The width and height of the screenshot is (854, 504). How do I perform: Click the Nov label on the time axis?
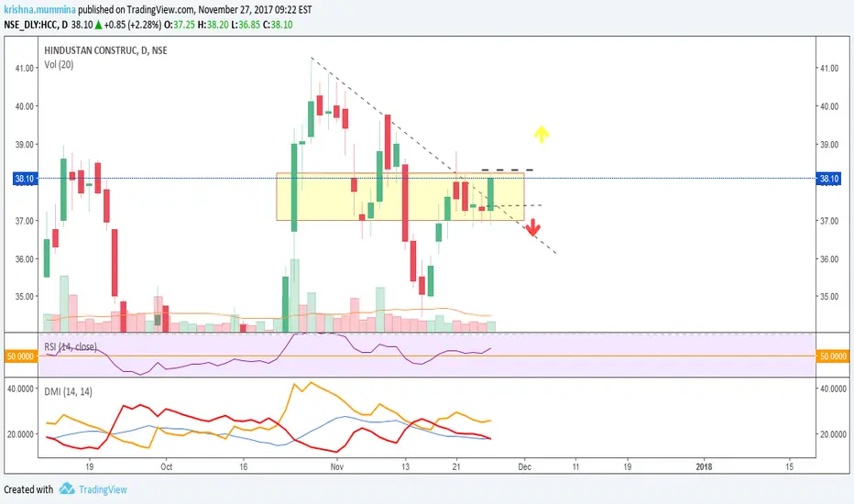coord(337,467)
